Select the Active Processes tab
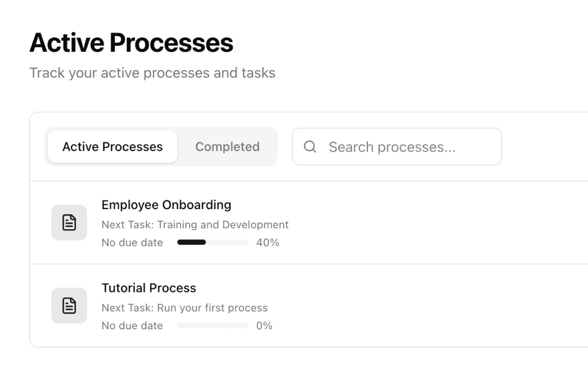The width and height of the screenshot is (588, 381). point(113,147)
